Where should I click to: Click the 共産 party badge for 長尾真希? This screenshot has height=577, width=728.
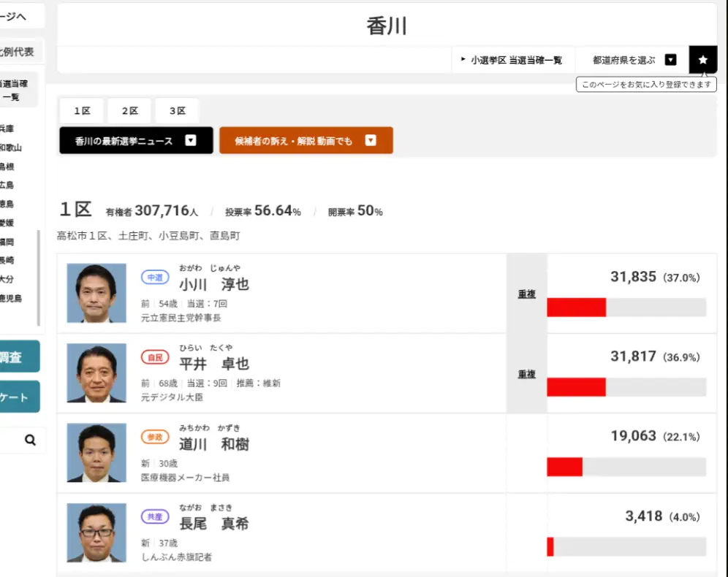point(155,516)
